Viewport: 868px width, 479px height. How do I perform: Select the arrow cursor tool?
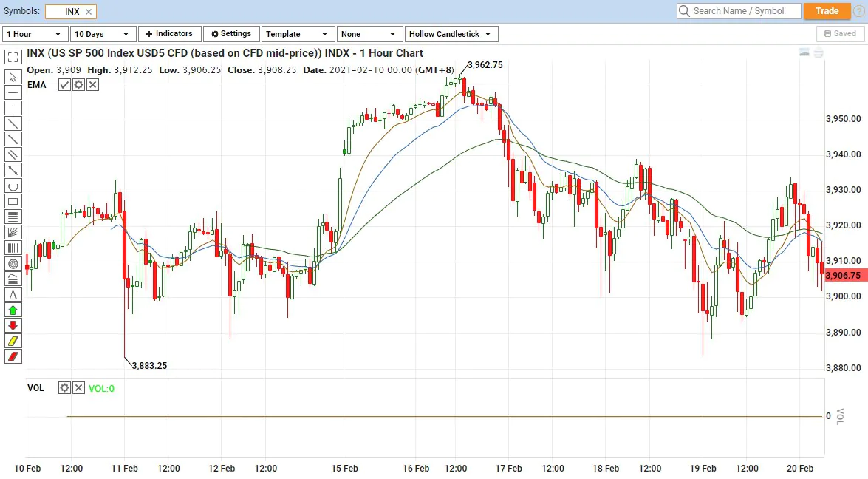click(13, 77)
